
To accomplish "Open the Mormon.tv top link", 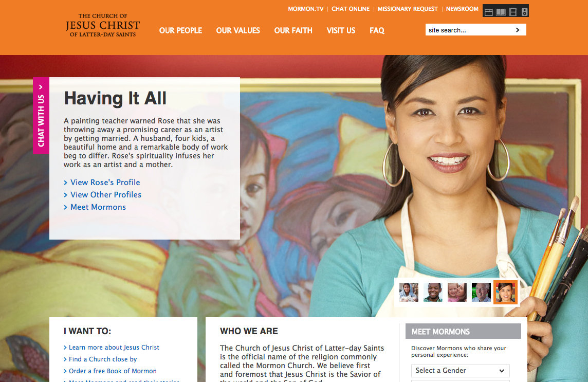I will click(306, 9).
